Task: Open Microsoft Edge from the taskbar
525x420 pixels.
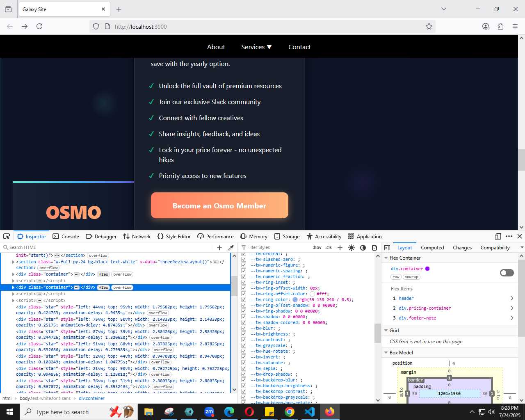Action: click(x=229, y=412)
